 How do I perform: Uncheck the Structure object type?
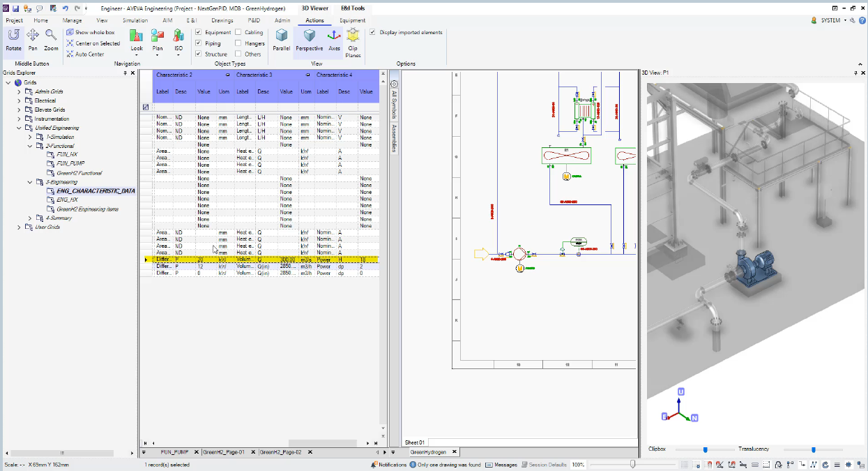[199, 54]
